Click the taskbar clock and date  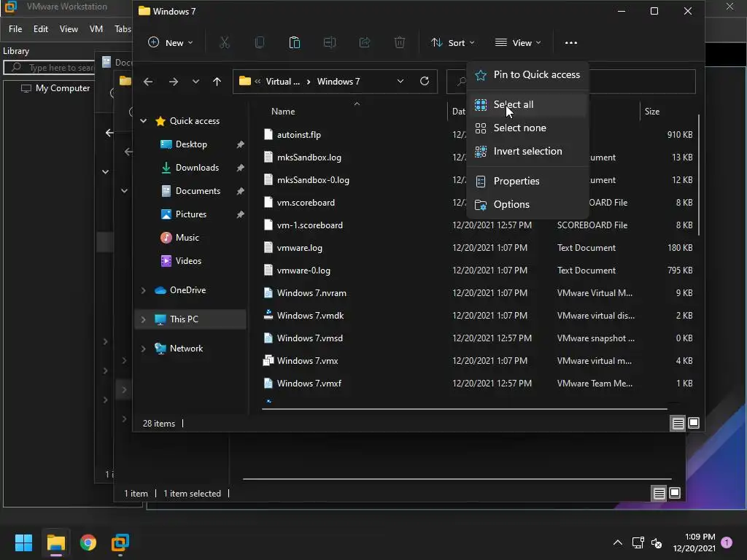point(694,542)
